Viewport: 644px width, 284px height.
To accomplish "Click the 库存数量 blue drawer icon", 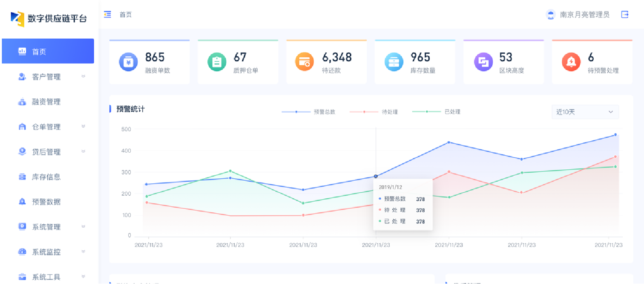I will click(x=394, y=62).
